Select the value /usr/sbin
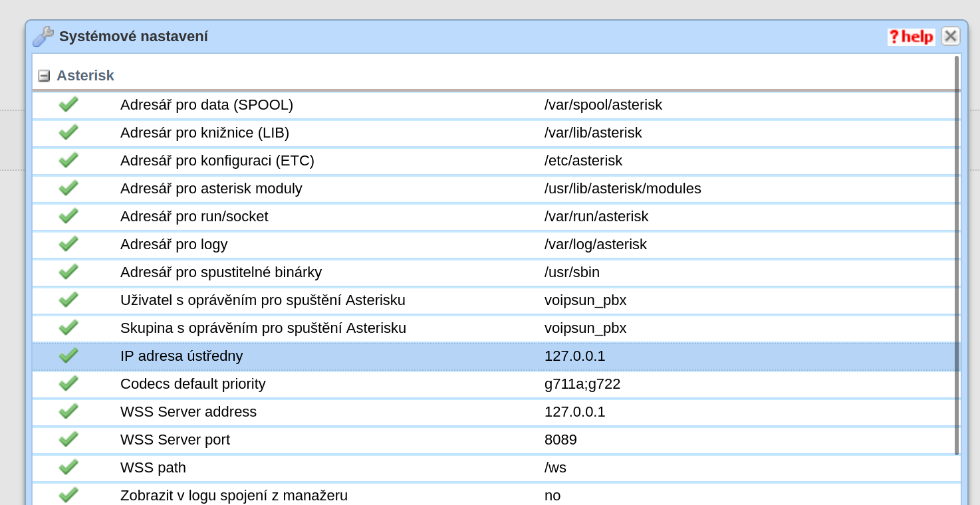Image resolution: width=980 pixels, height=505 pixels. pyautogui.click(x=572, y=272)
